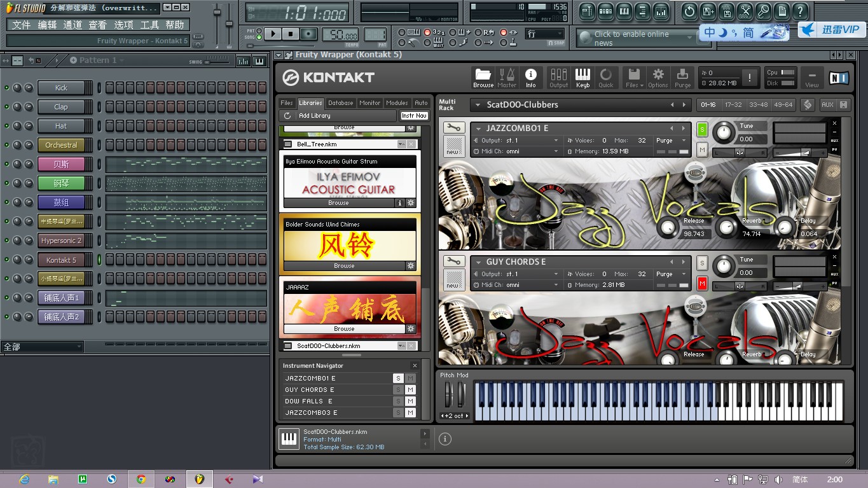This screenshot has height=488, width=868.
Task: Toggle the Kick channel mute LED
Action: 6,88
